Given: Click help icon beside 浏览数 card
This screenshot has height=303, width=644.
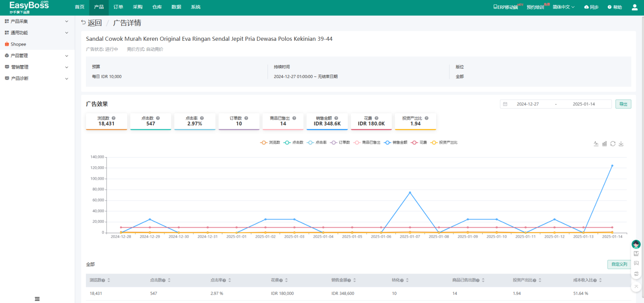Looking at the screenshot, I should (x=113, y=118).
